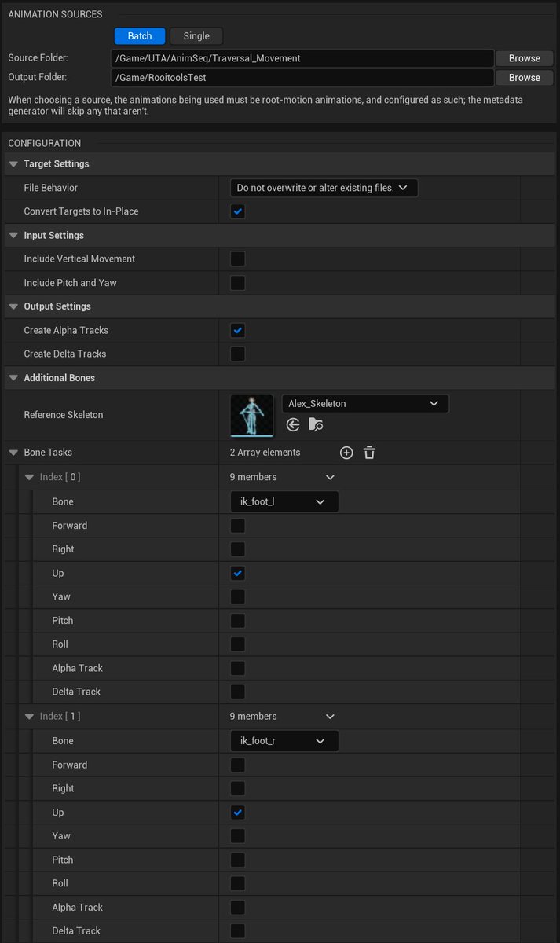Screen dimensions: 560x943
Task: Check Right for the ik_foot_r bone
Action: point(237,788)
